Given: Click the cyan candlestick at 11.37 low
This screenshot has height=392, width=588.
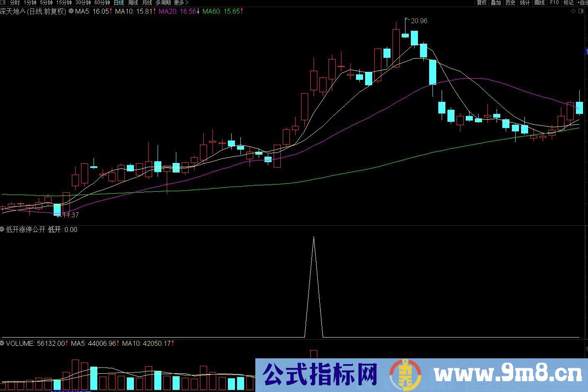Looking at the screenshot, I should [57, 210].
